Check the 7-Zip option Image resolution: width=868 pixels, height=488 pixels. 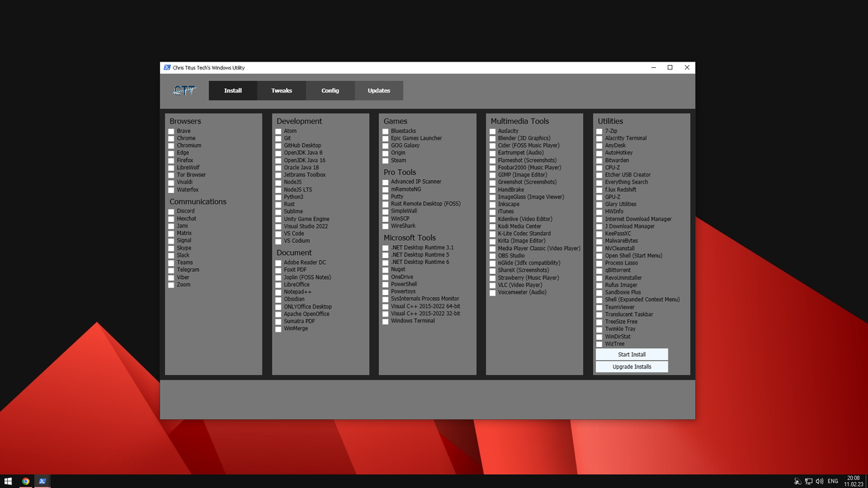(x=600, y=131)
